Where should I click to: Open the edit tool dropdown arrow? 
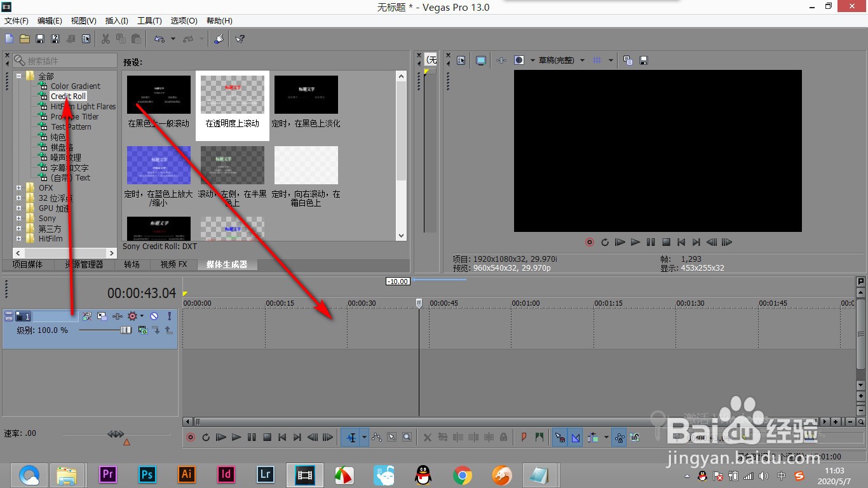[364, 437]
